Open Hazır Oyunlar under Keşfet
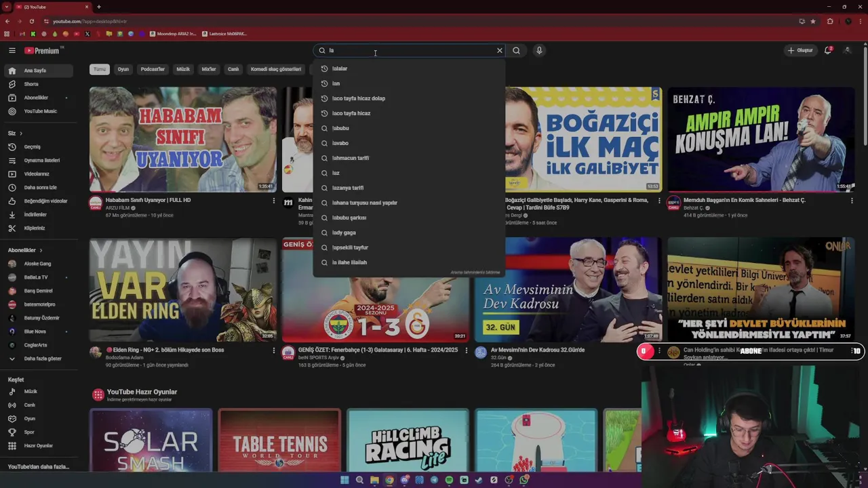The width and height of the screenshot is (868, 488). coord(39,445)
